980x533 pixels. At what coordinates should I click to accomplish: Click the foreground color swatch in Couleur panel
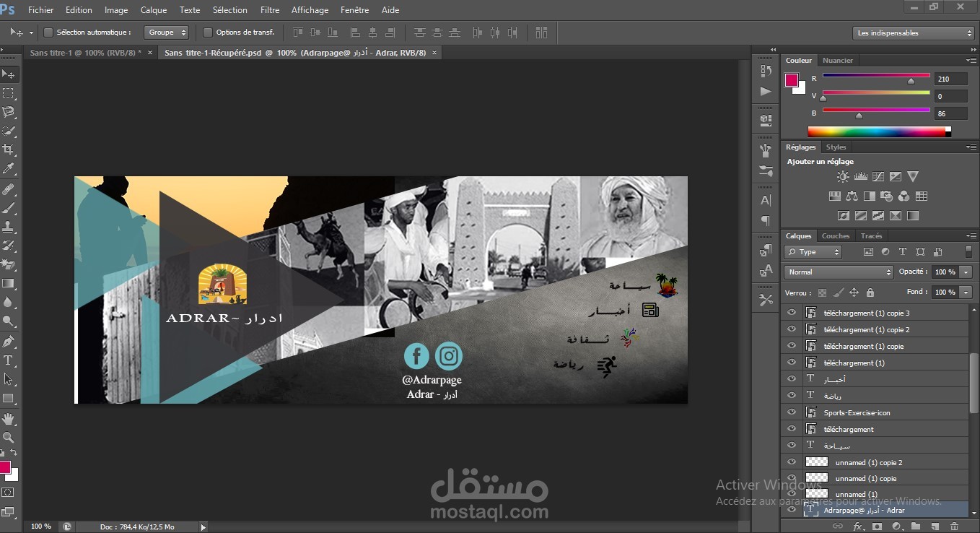[792, 79]
